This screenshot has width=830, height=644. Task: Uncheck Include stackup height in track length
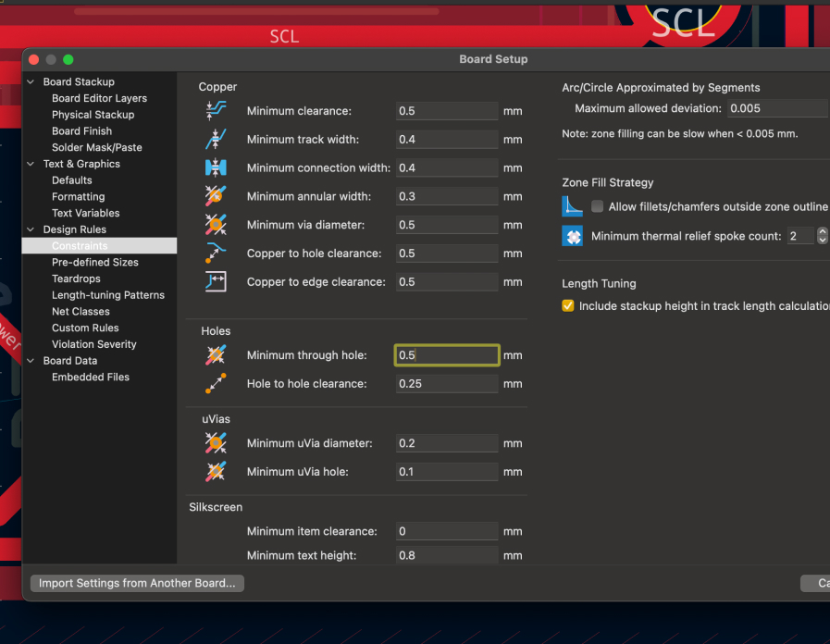tap(568, 306)
